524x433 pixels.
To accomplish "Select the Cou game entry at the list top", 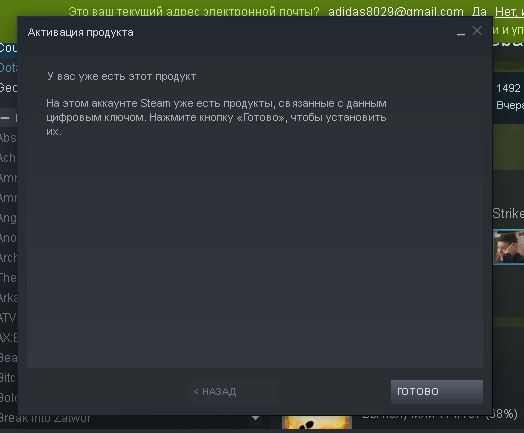I will pos(8,48).
